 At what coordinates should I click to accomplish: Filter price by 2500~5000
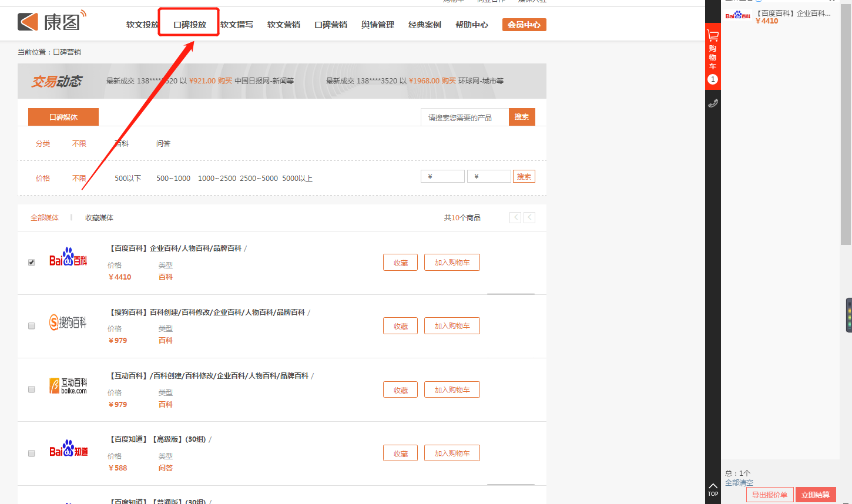tap(259, 178)
